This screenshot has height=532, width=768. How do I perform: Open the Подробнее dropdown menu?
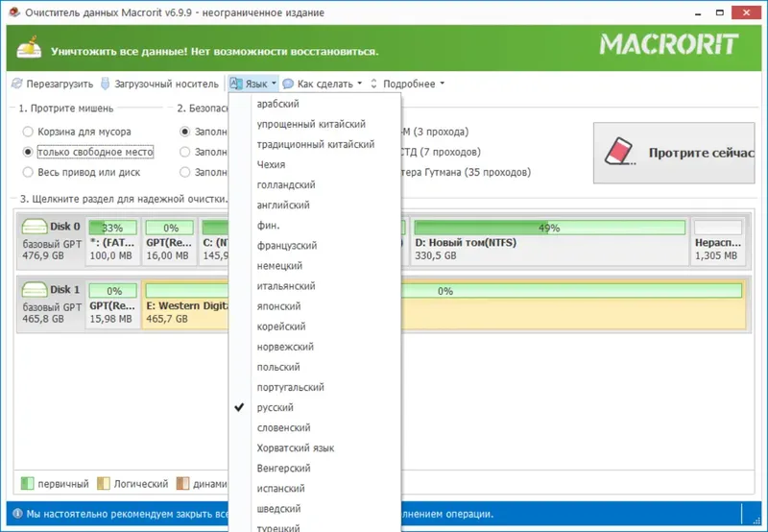[x=442, y=84]
